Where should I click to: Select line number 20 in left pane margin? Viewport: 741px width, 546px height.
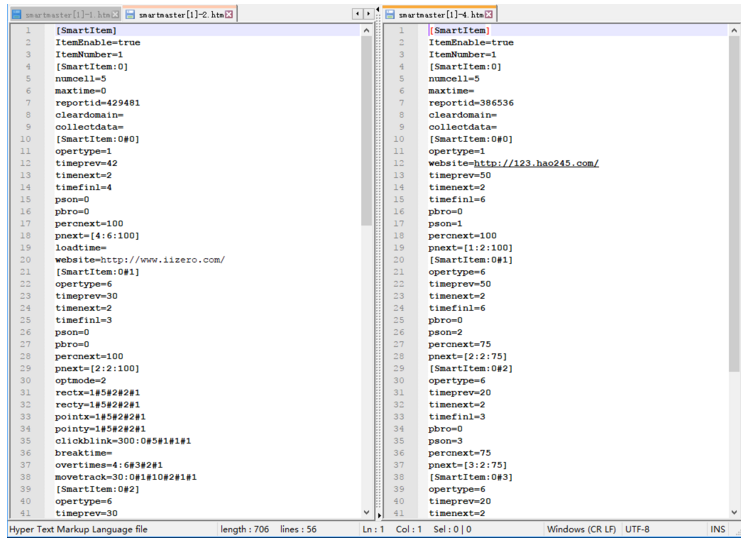click(28, 260)
